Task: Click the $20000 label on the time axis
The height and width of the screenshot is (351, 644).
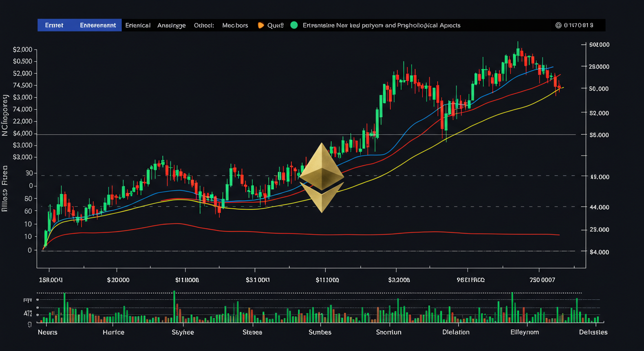Action: click(x=118, y=280)
